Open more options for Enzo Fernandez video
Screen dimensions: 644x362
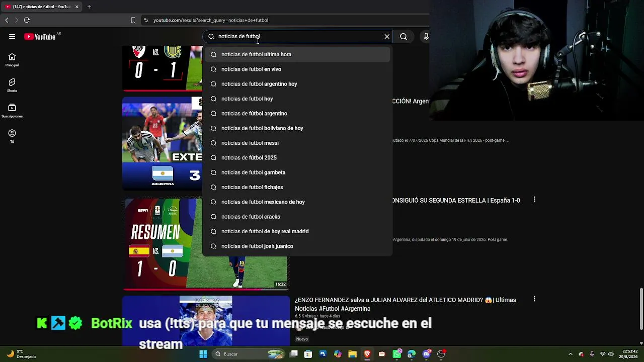pyautogui.click(x=534, y=299)
